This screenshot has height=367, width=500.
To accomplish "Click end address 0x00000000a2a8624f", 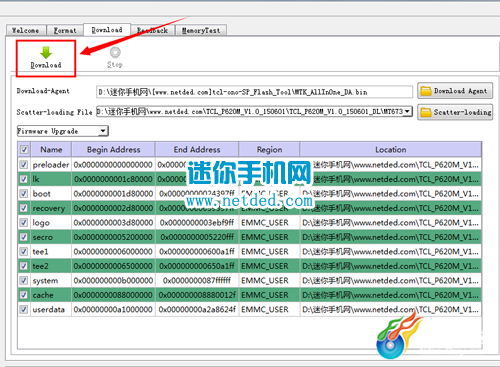I will pos(197,310).
